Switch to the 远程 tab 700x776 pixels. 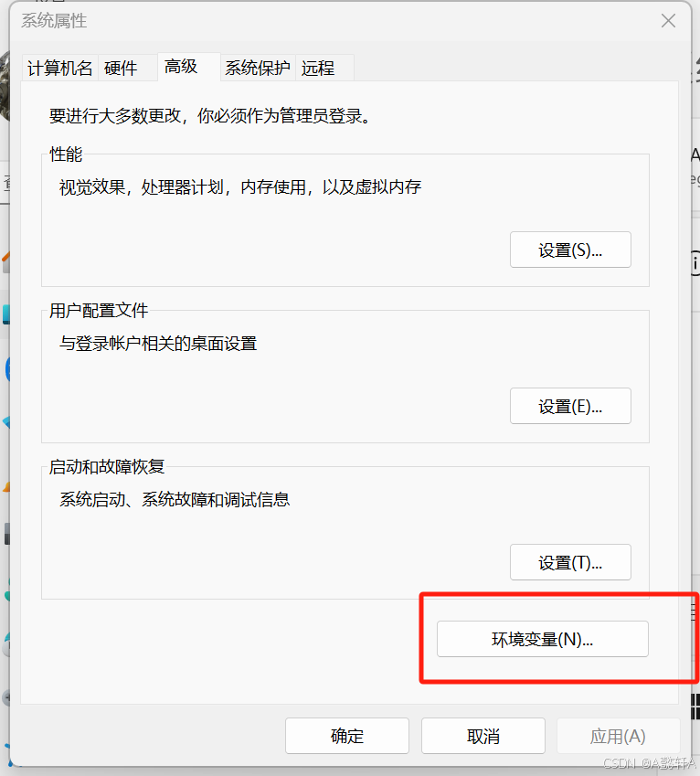(x=318, y=69)
